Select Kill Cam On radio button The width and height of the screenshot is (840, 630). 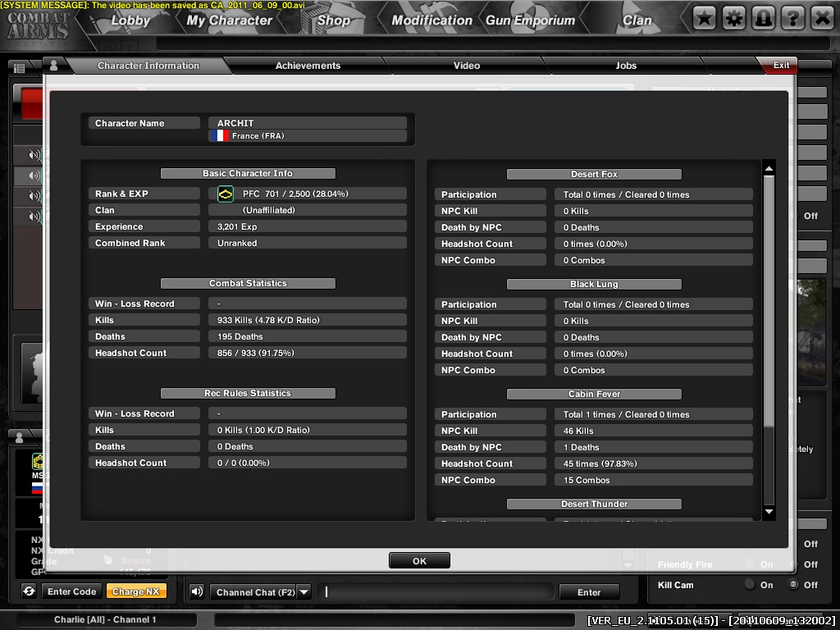[750, 584]
